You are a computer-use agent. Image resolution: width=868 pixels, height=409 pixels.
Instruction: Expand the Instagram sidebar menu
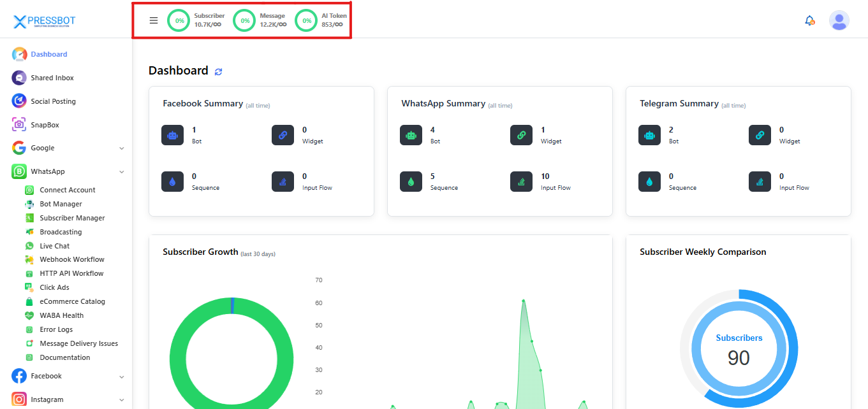[x=121, y=400]
